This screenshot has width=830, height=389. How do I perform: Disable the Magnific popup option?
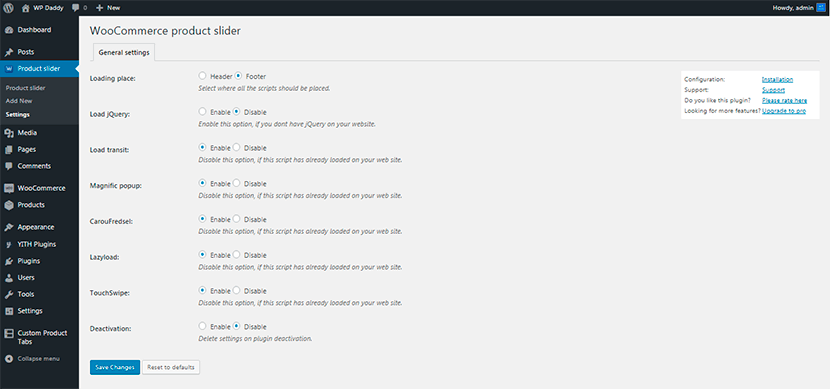coord(236,183)
